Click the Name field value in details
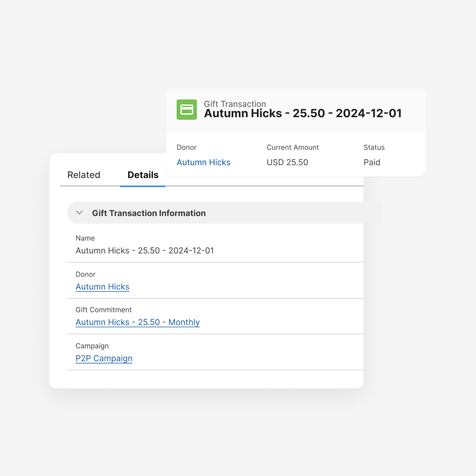Viewport: 476px width, 476px height. click(145, 251)
